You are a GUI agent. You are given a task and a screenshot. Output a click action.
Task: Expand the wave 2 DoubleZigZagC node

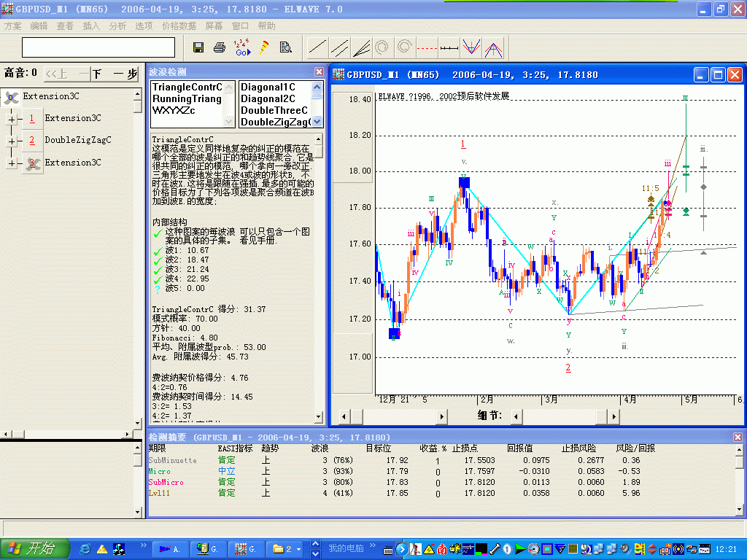coord(12,141)
